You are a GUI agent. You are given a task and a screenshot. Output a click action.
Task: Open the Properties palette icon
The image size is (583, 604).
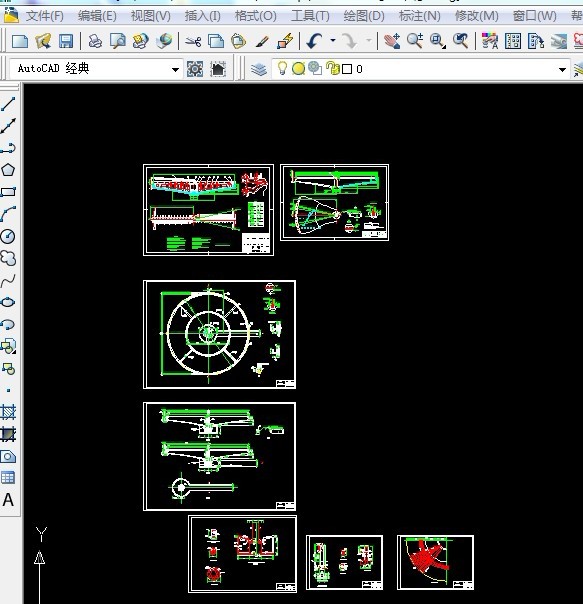click(x=490, y=41)
